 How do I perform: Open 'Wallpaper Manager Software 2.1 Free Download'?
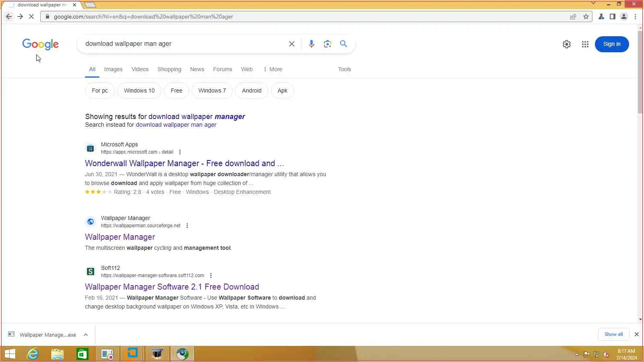172,287
